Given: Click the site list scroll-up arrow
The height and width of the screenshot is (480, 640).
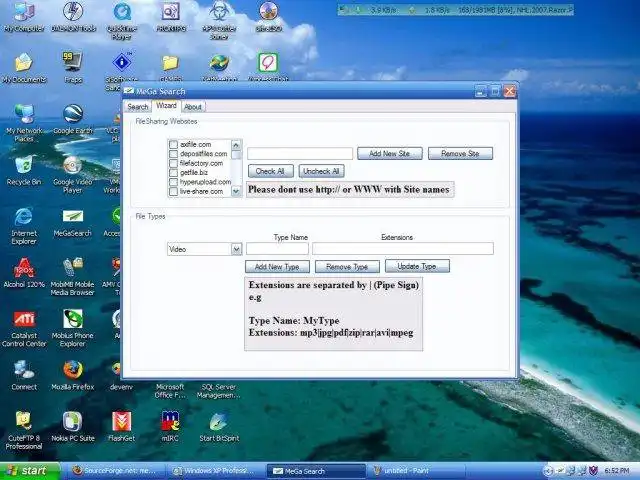Looking at the screenshot, I should [236, 144].
